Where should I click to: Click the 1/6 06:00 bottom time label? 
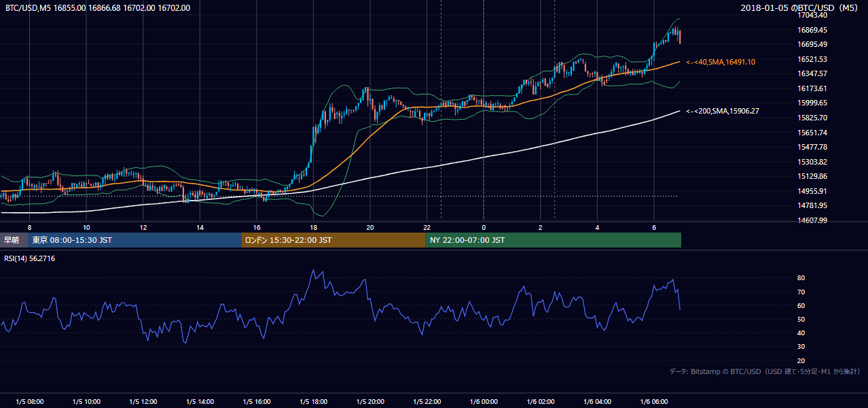tap(654, 402)
